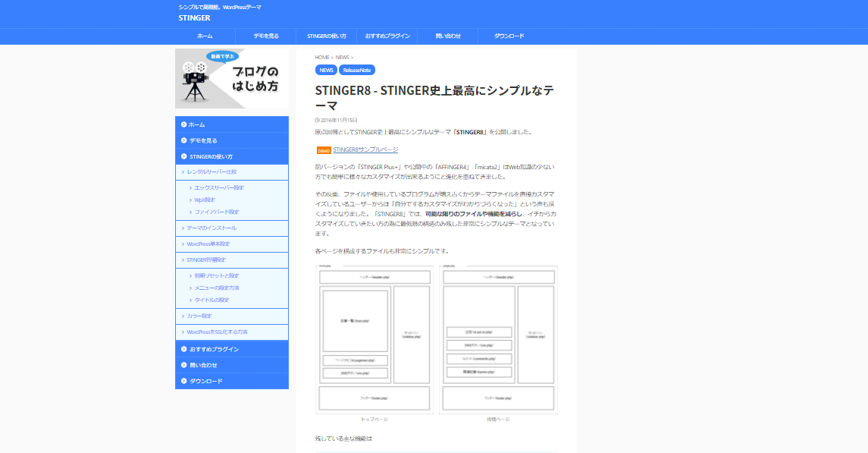
Task: Open sidebar メニューの設定方法 sub-item
Action: pyautogui.click(x=217, y=288)
